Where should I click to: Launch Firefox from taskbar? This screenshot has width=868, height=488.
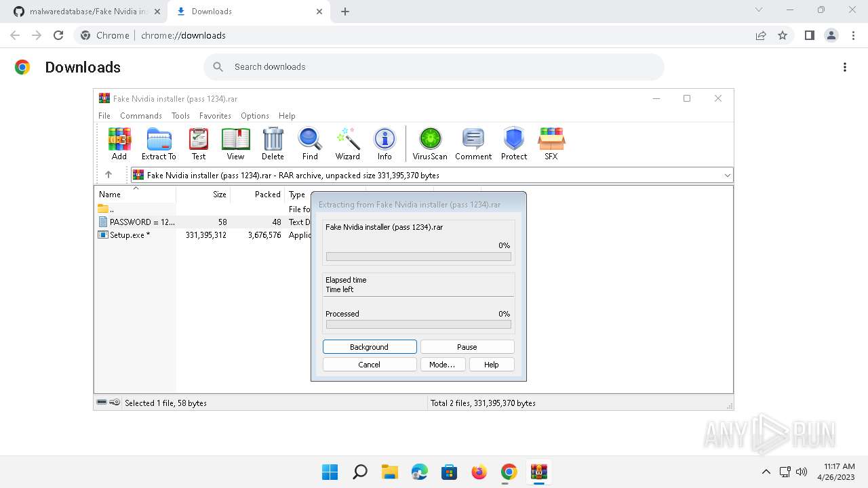point(479,472)
